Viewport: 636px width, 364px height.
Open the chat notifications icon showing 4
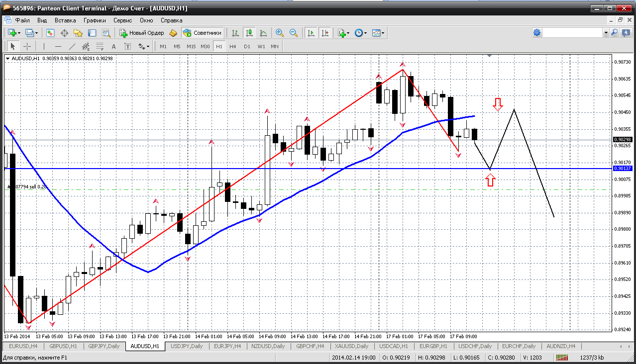(x=626, y=33)
